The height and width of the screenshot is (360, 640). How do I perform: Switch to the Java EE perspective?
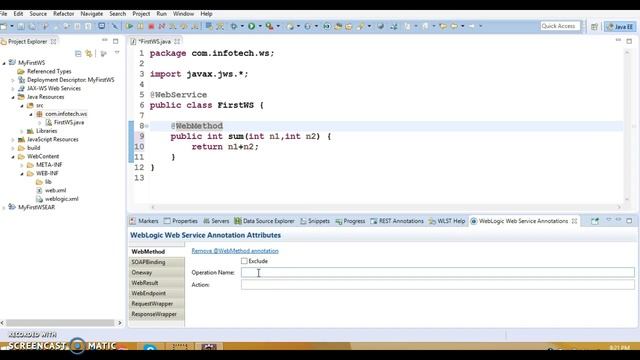[x=620, y=27]
